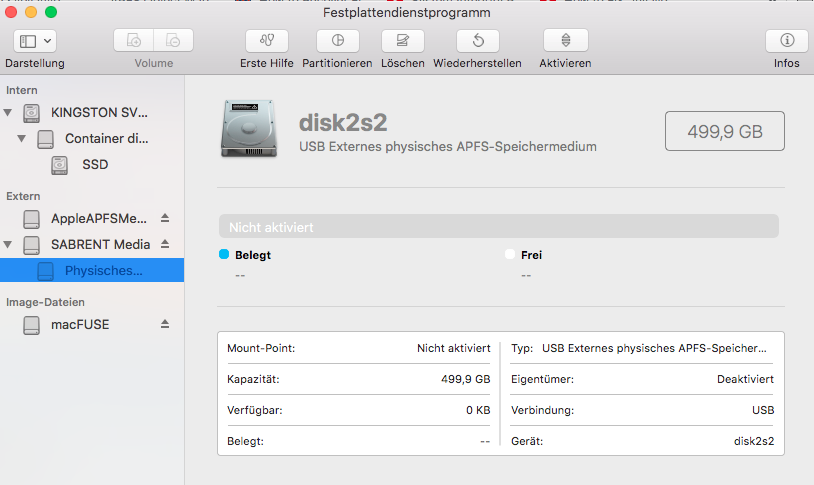Select the SSD volume in sidebar

(94, 164)
